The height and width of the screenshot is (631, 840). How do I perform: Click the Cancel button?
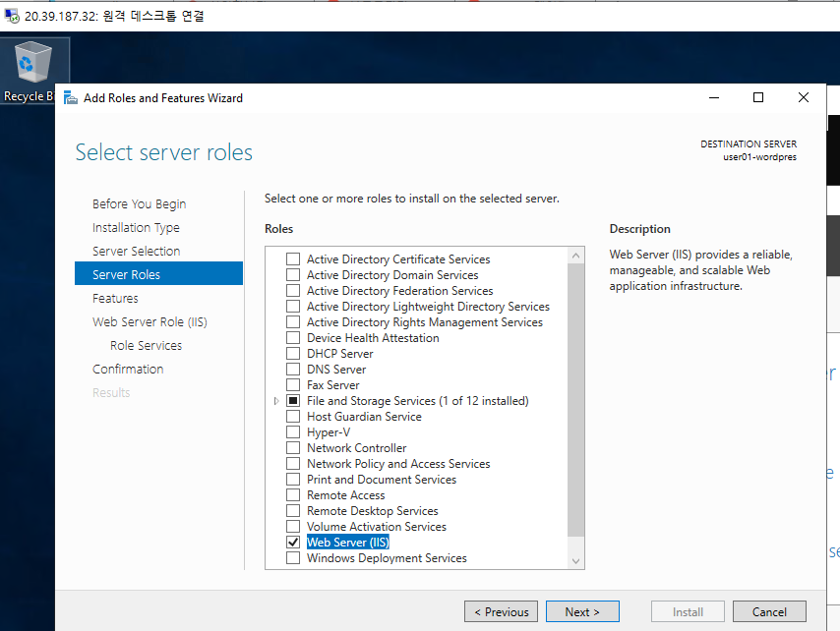769,611
